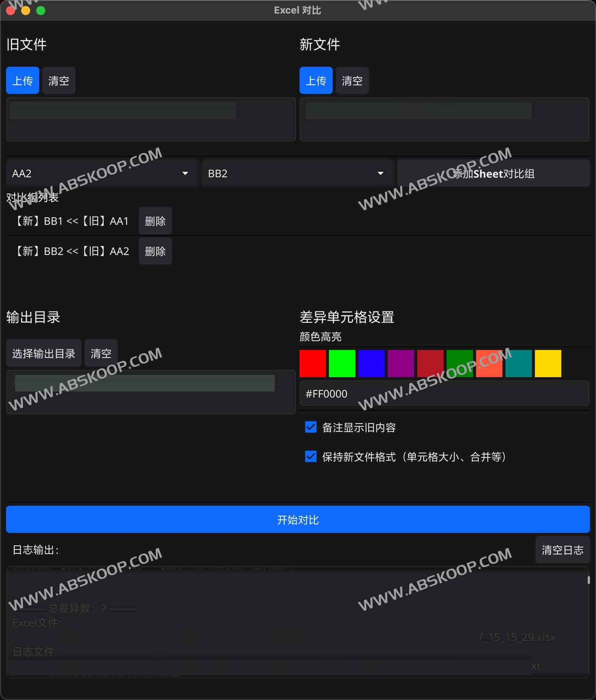Uncheck 备注显示旧内容 checkbox
This screenshot has height=700, width=596.
click(311, 427)
